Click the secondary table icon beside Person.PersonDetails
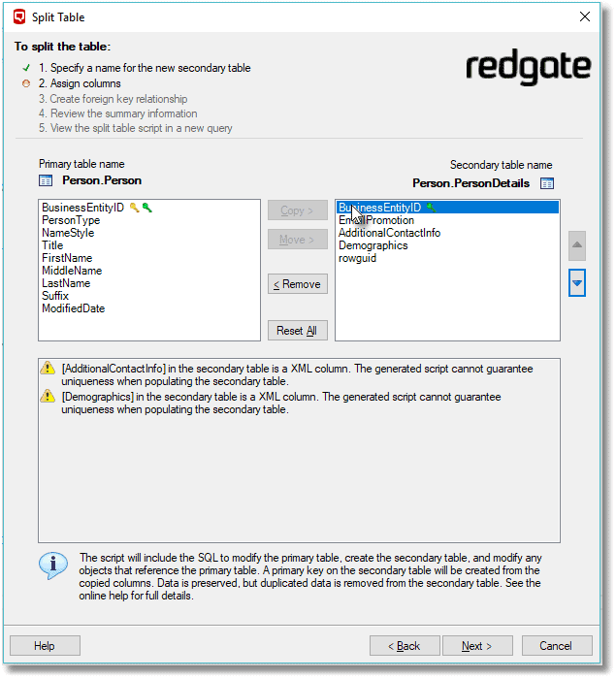Screen dimensions: 616x679 coord(547,182)
